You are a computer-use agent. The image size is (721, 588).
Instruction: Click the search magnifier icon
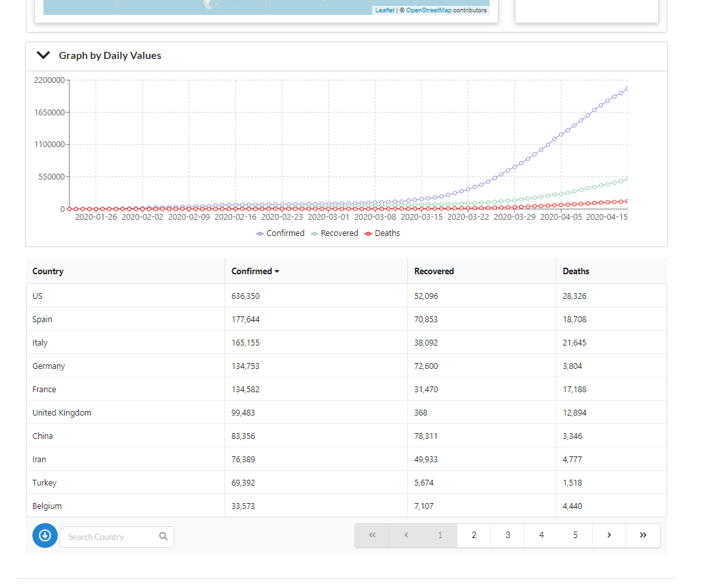click(163, 537)
